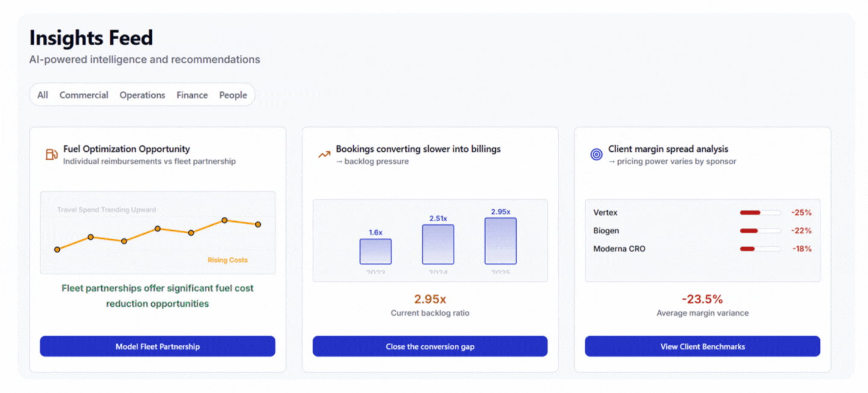Show the People insights tab

point(233,95)
